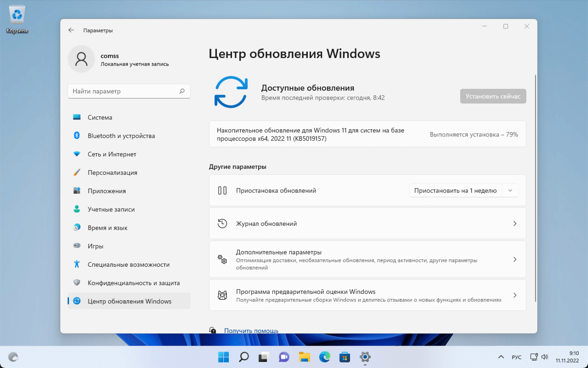Open the comss account profile avatar
This screenshot has width=588, height=368.
(81, 59)
